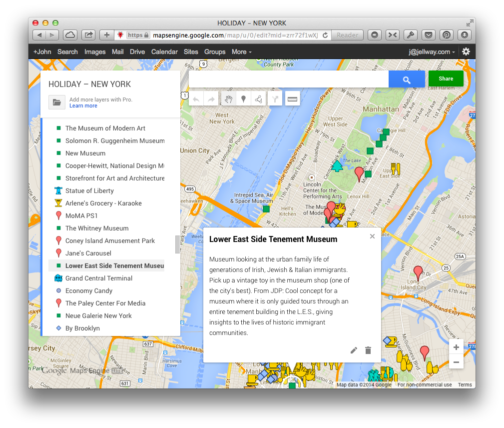Select Solomon R. Guggenheim Museum entry
The width and height of the screenshot is (504, 428).
(x=115, y=140)
